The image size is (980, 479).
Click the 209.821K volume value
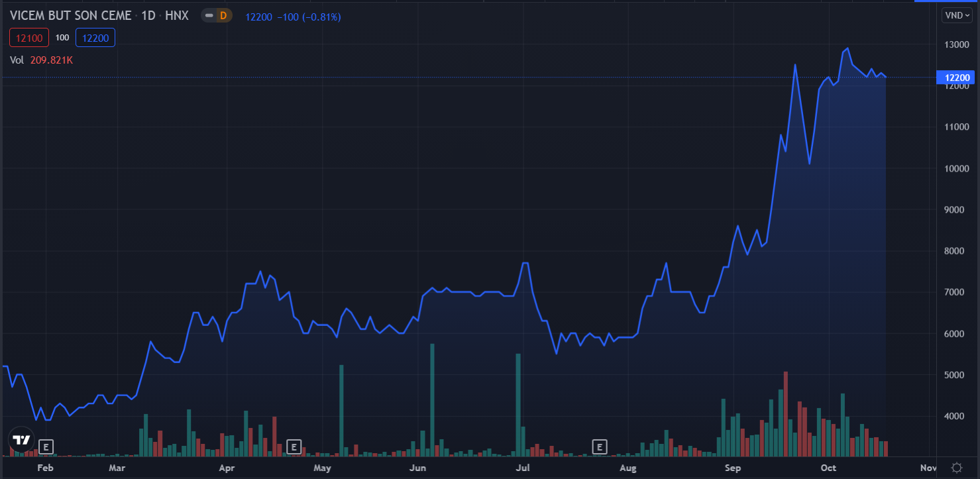tap(51, 60)
